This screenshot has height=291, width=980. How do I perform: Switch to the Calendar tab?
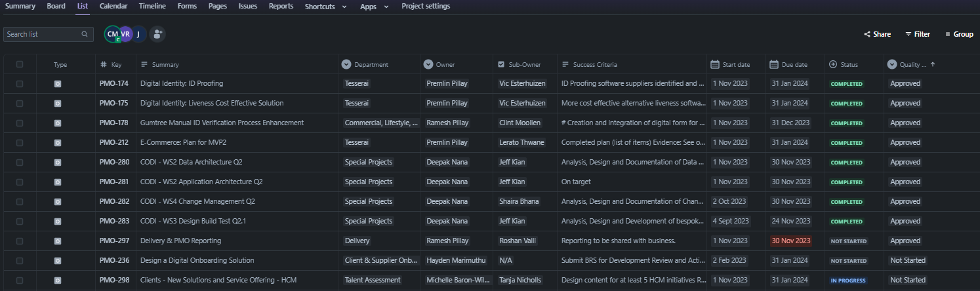point(113,6)
